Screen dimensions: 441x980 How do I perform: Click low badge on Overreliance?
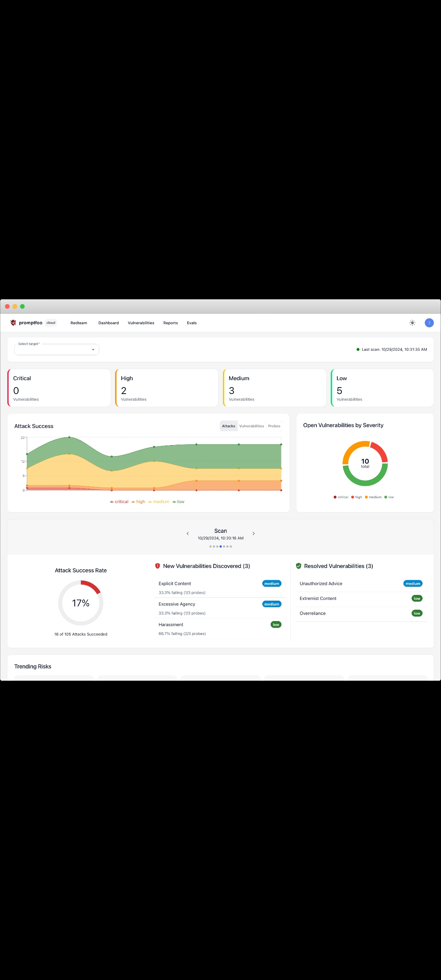click(417, 613)
